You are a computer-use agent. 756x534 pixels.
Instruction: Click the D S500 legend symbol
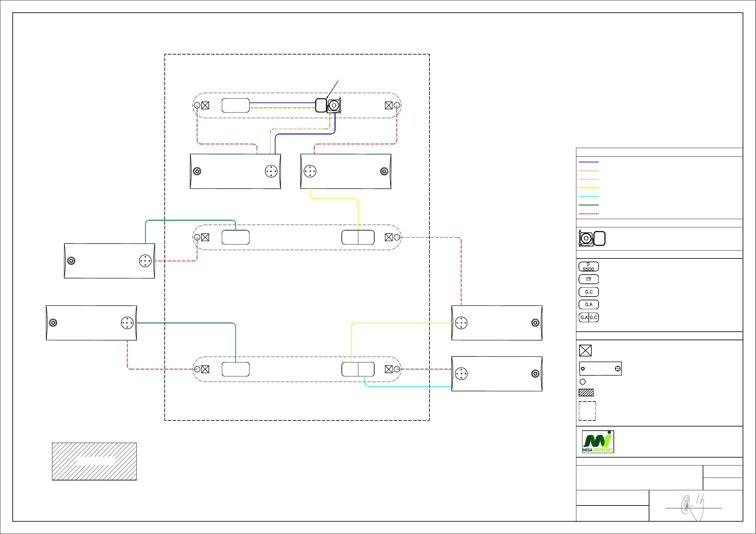tap(588, 266)
